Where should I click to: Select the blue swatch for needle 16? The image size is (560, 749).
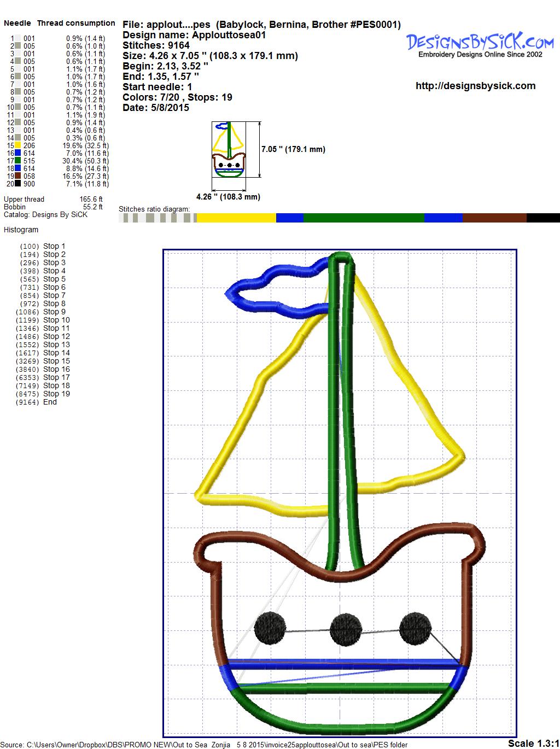[18, 154]
